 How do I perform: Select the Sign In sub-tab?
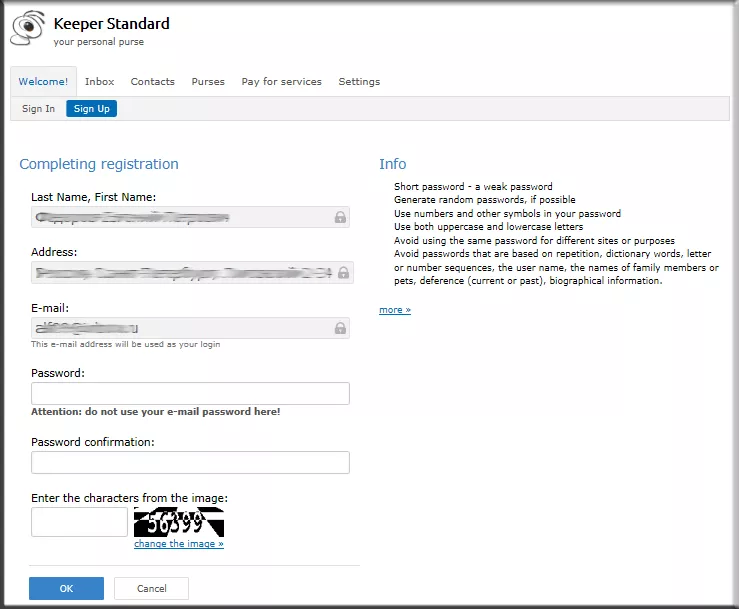coord(38,108)
